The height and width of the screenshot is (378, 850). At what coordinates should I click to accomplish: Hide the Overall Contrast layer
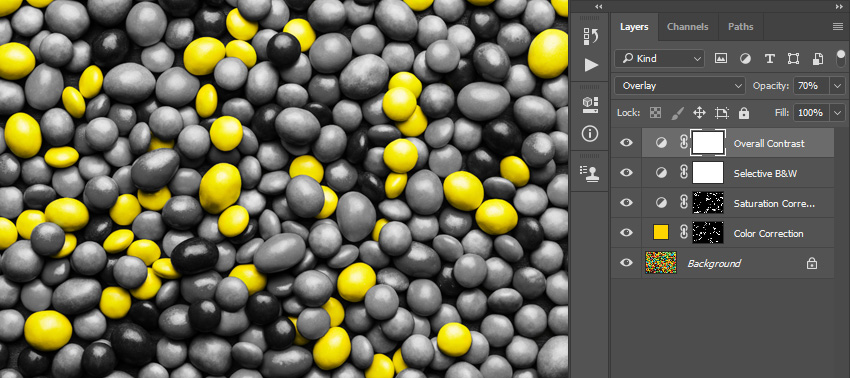click(x=626, y=143)
